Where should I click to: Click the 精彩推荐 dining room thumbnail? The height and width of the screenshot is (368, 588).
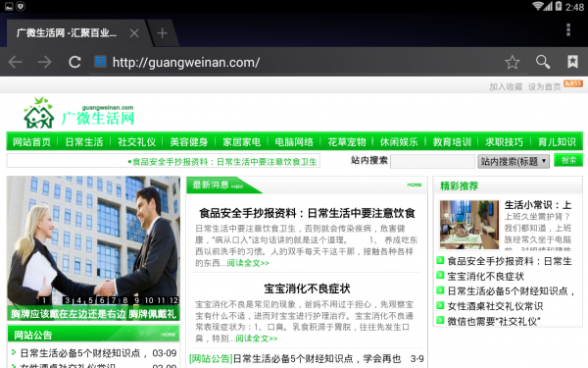pos(469,225)
